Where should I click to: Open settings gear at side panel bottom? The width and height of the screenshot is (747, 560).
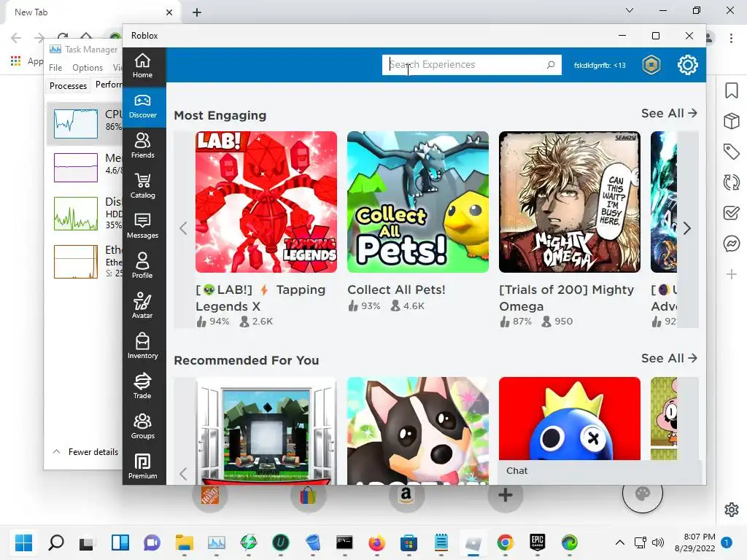coord(731,510)
